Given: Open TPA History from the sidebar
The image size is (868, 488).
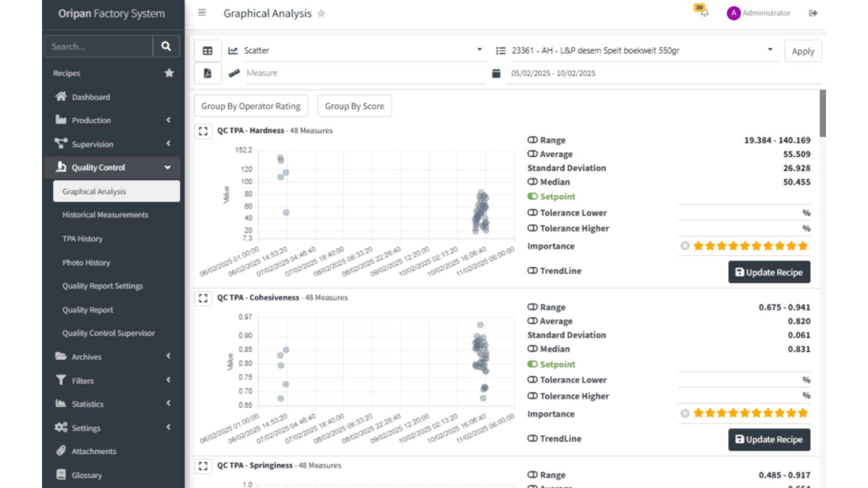Looking at the screenshot, I should click(x=83, y=239).
